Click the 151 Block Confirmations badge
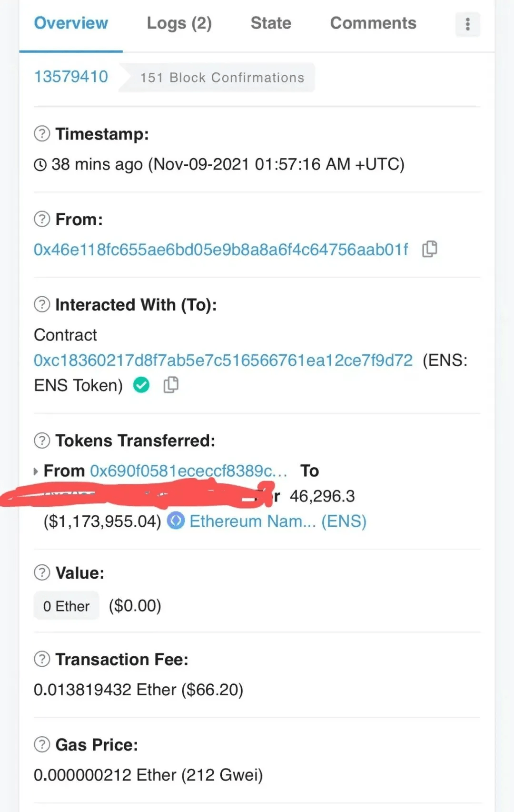The image size is (514, 812). [x=222, y=78]
